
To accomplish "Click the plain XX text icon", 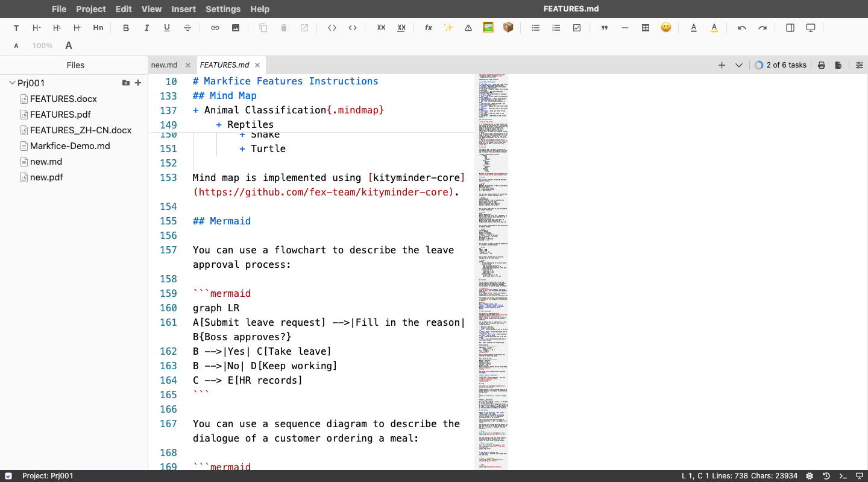I will (x=381, y=28).
